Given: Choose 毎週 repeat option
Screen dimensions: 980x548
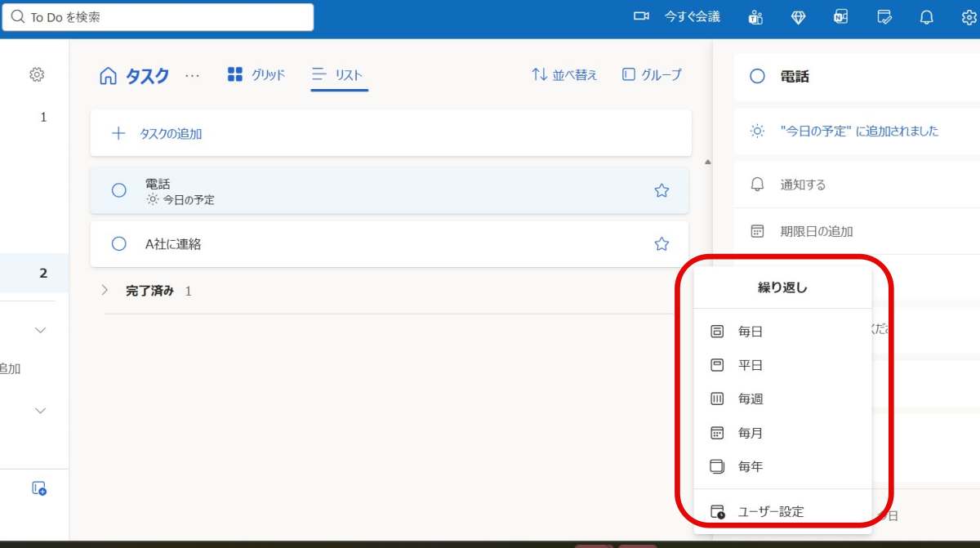Looking at the screenshot, I should pos(750,399).
